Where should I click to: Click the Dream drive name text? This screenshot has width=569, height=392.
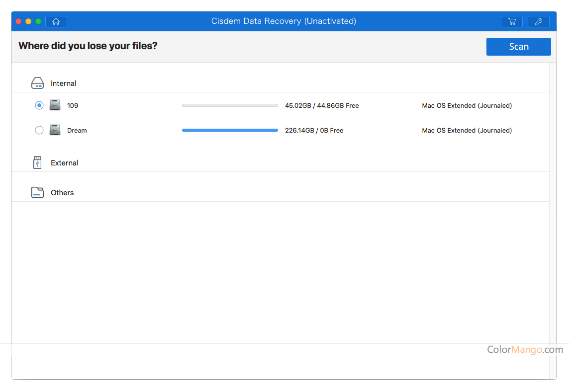click(x=77, y=131)
